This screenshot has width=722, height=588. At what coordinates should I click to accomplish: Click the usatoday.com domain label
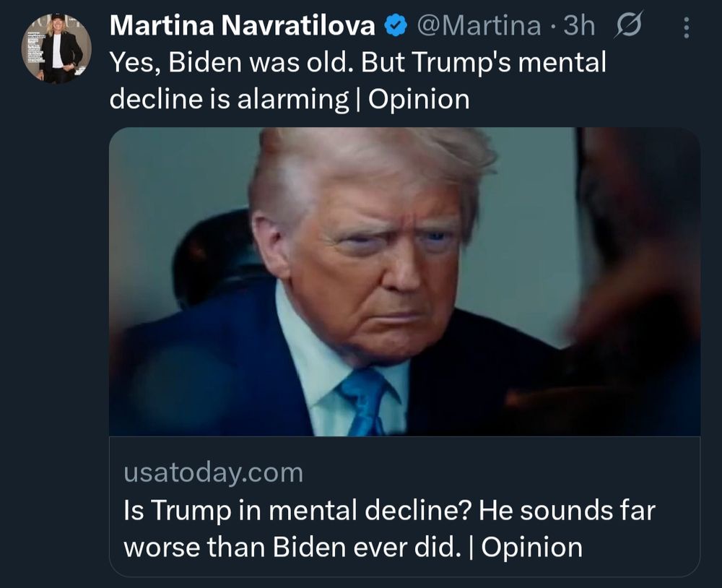(x=213, y=473)
